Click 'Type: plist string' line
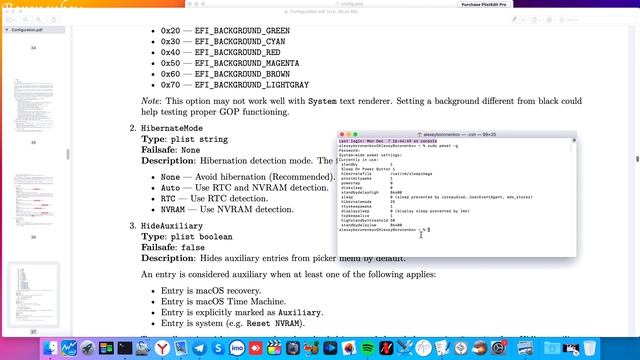The height and width of the screenshot is (360, 640). 184,139
